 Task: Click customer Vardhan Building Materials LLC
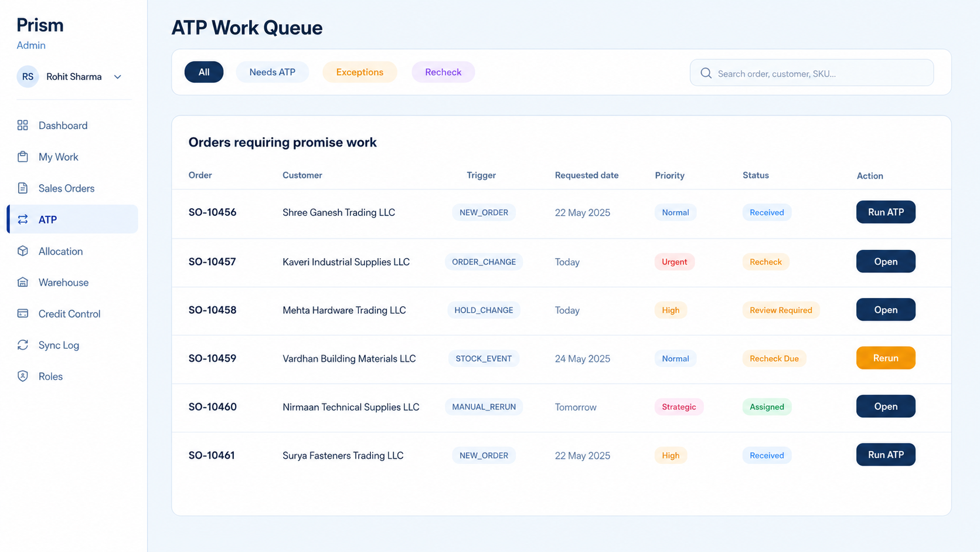click(349, 358)
